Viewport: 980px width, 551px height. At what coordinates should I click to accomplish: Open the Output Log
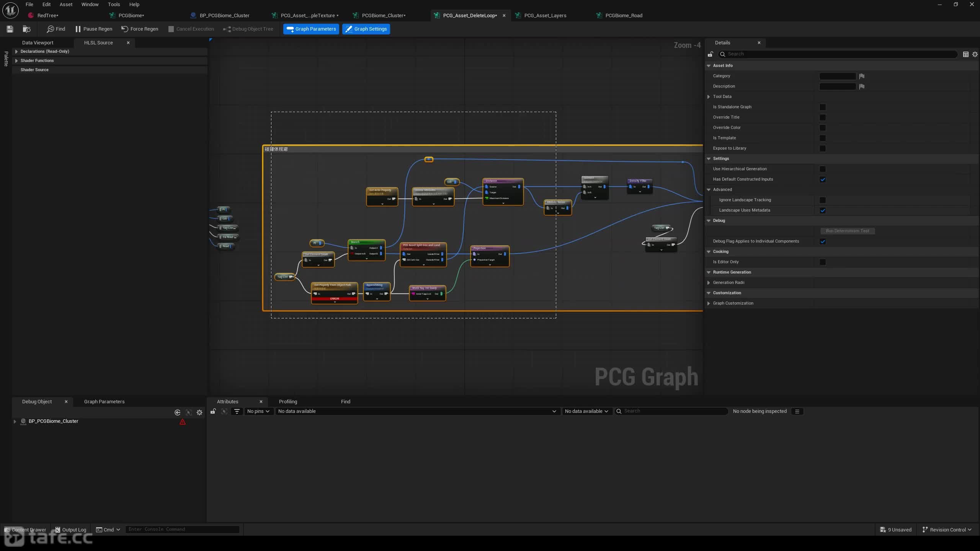tap(70, 530)
